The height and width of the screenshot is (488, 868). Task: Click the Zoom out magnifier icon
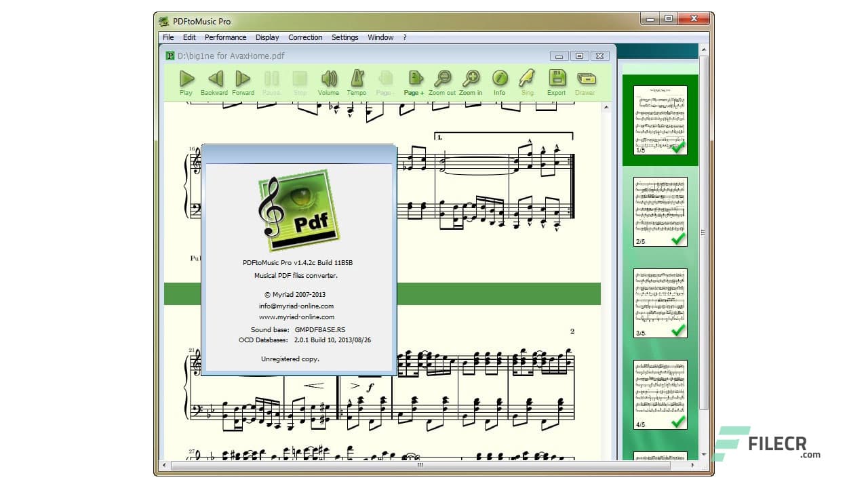point(442,79)
